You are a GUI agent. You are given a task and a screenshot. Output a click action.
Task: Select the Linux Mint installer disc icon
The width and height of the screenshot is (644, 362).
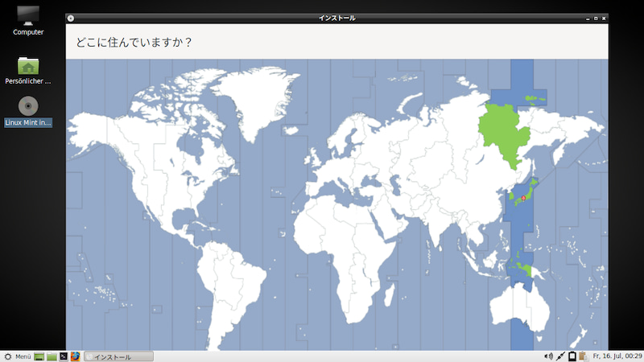(x=28, y=111)
